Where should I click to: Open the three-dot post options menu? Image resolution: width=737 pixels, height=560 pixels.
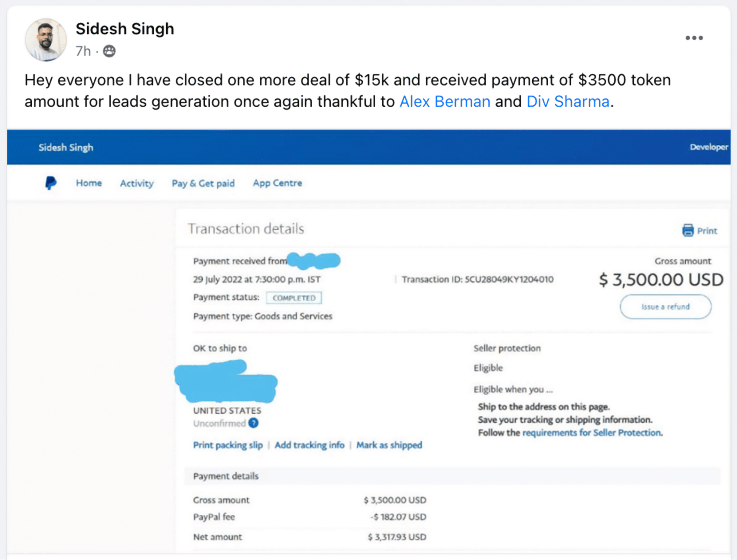pos(694,38)
